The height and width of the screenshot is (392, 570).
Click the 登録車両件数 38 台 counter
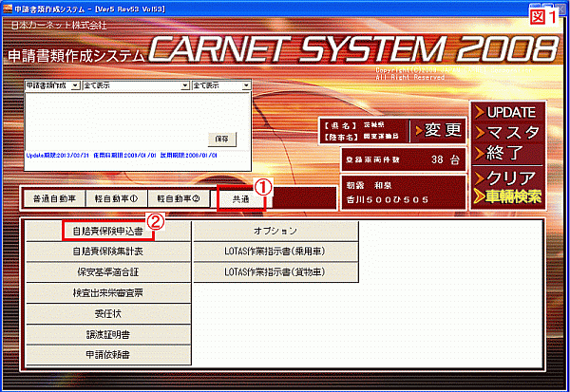403,159
